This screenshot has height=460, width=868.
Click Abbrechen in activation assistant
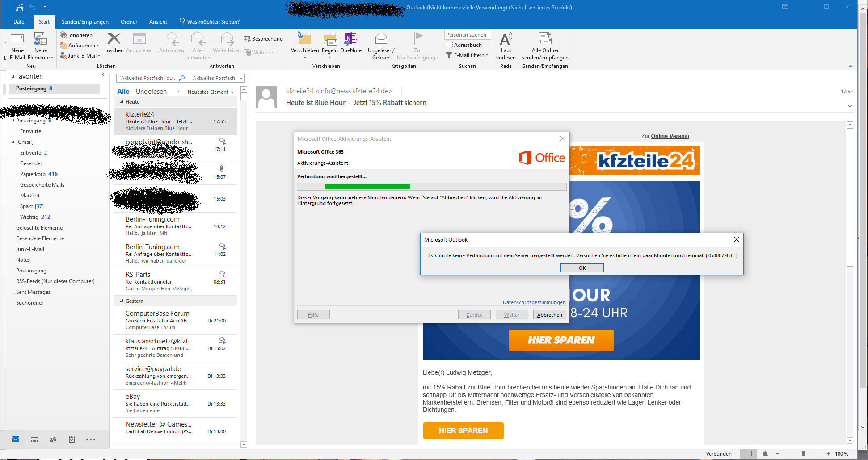point(549,315)
